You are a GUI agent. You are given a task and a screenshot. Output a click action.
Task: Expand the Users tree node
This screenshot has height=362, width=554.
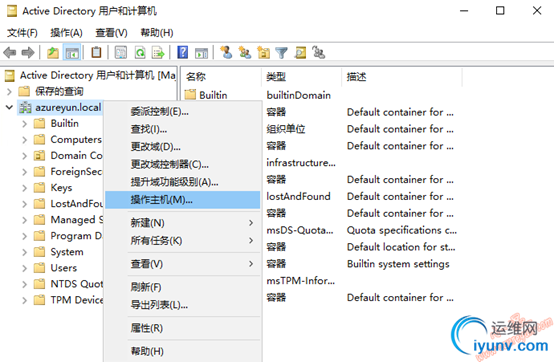[x=24, y=268]
